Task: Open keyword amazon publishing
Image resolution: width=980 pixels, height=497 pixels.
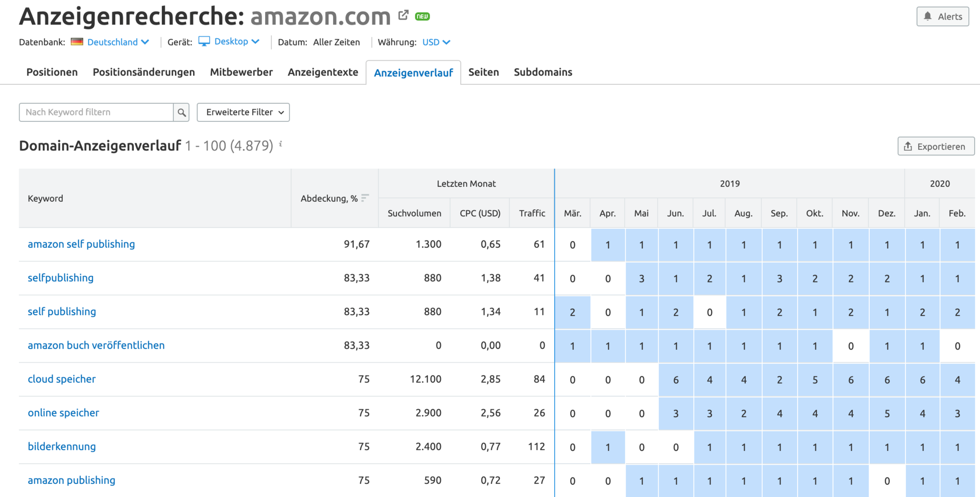Action: click(72, 480)
